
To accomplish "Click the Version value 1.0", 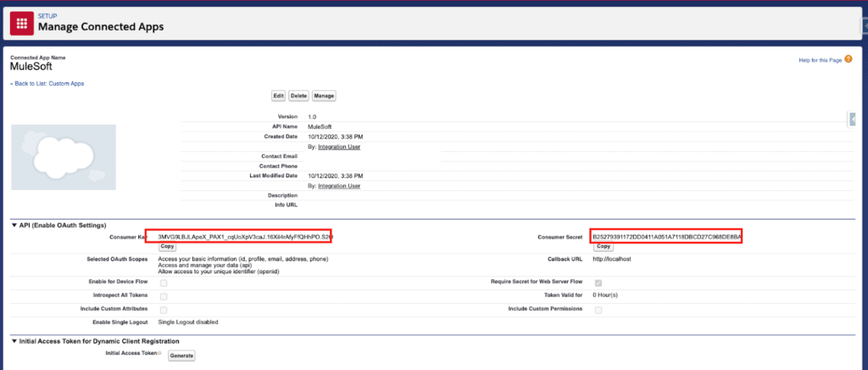I will point(312,117).
